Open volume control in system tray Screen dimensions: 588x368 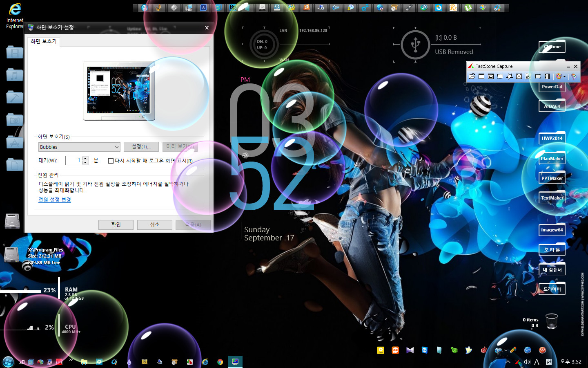click(527, 362)
